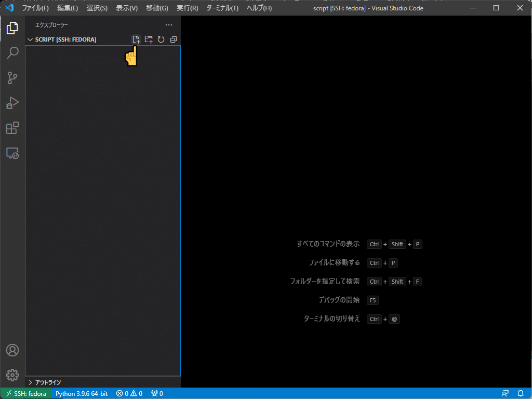Viewport: 532px width, 399px height.
Task: Click the SSH: fedora remote indicator
Action: (x=26, y=393)
